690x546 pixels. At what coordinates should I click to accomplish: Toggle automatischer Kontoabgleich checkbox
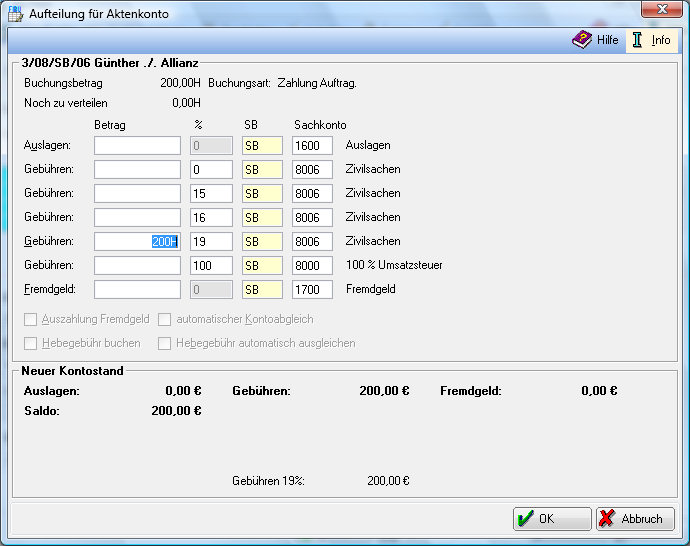coord(165,319)
